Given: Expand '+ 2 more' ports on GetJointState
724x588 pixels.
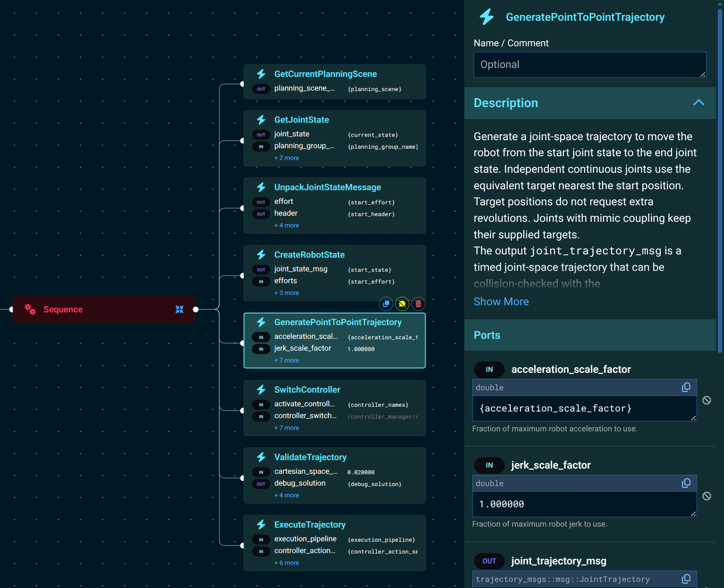Looking at the screenshot, I should click(x=287, y=158).
